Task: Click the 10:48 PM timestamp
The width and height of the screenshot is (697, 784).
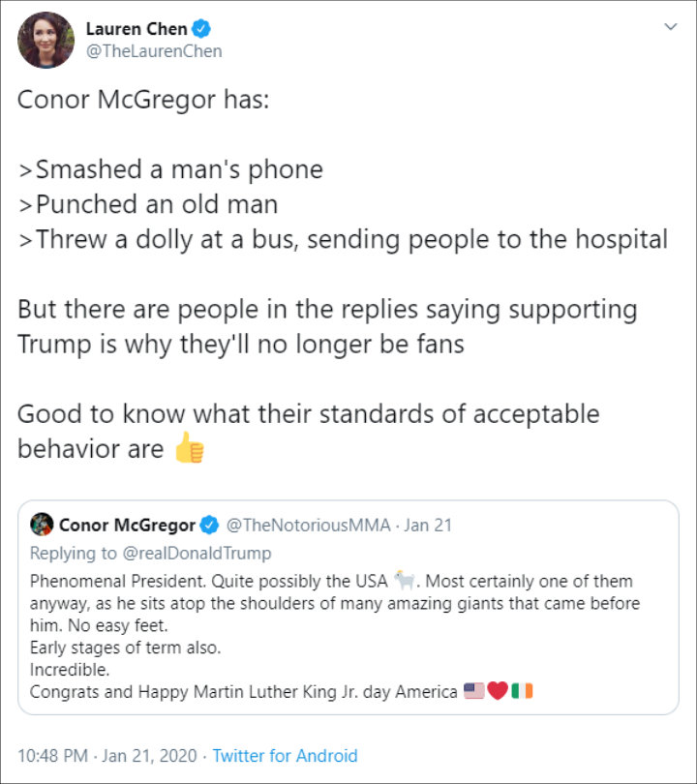Action: pos(52,756)
